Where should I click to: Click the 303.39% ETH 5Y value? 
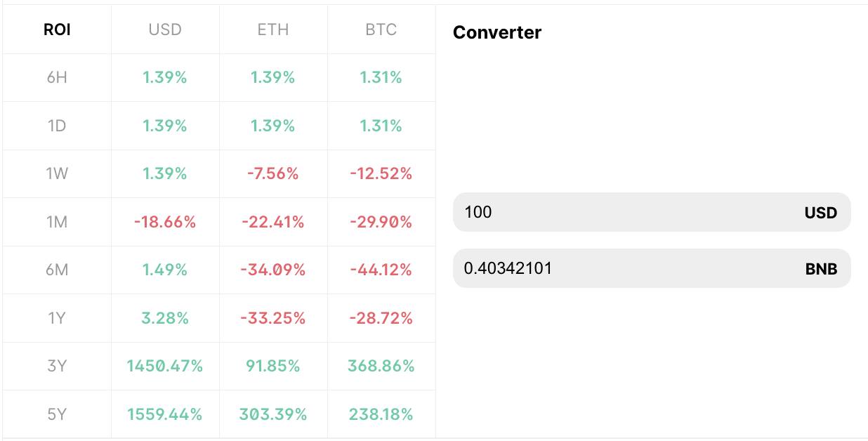273,414
